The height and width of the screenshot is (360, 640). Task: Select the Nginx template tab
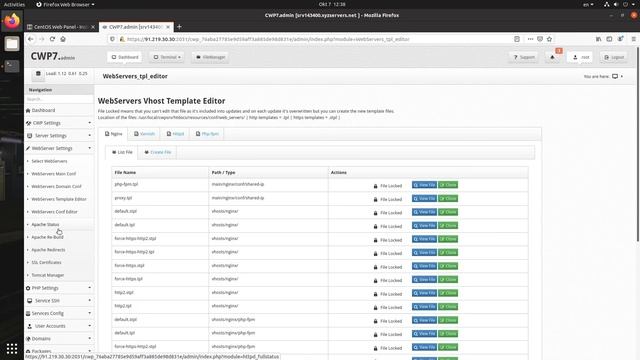click(x=113, y=134)
